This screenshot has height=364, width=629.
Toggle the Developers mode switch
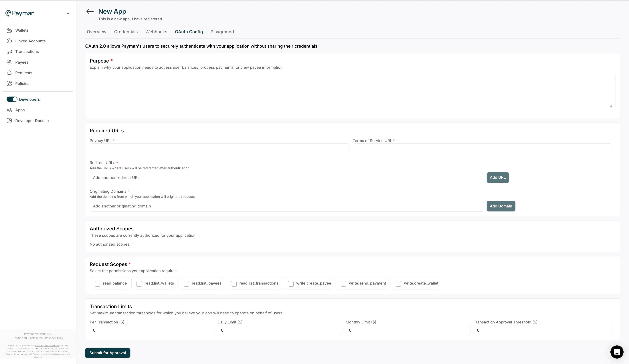tap(12, 99)
